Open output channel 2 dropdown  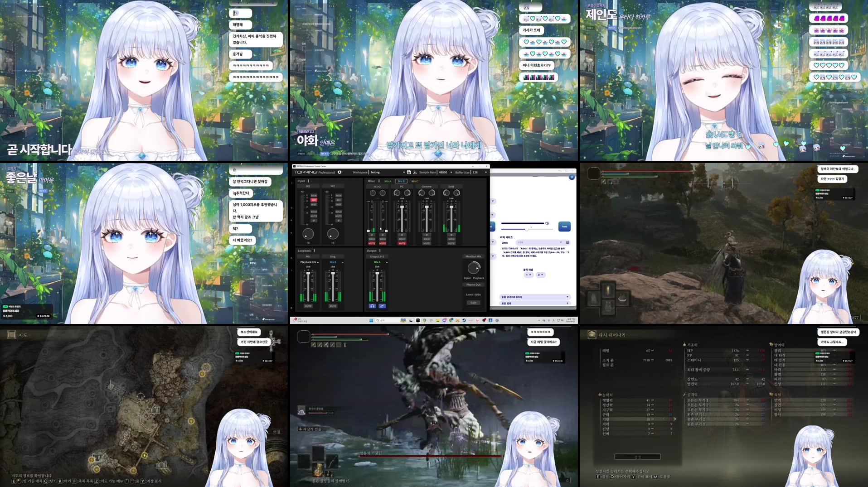click(x=540, y=275)
